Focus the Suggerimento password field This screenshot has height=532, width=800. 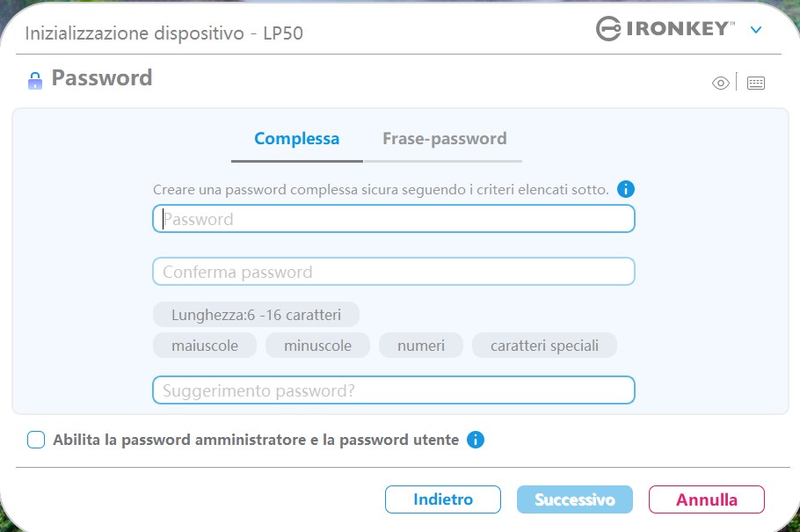tap(393, 390)
